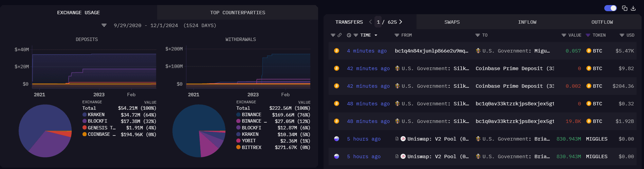The width and height of the screenshot is (644, 169).
Task: Click the USD column header label
Action: (x=630, y=35)
